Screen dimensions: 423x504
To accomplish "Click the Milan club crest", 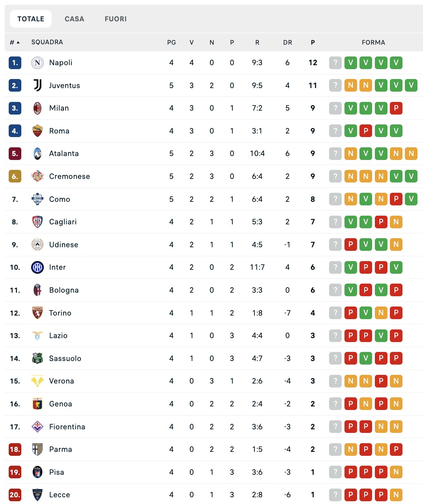I will [37, 108].
